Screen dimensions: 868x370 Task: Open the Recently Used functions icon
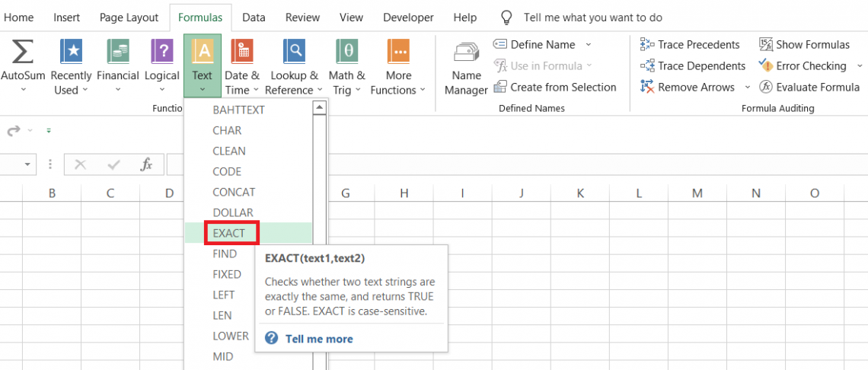click(x=71, y=52)
